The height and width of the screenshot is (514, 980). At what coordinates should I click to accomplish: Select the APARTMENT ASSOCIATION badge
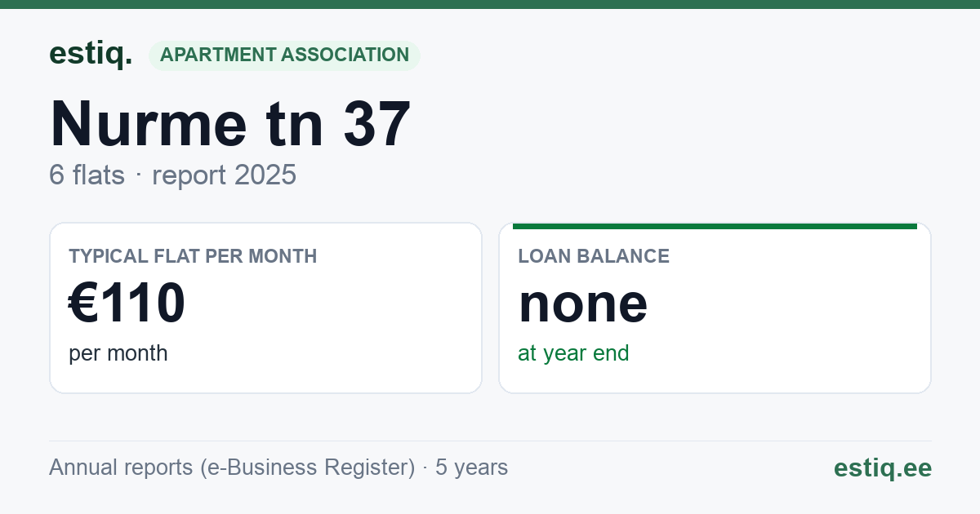coord(284,55)
